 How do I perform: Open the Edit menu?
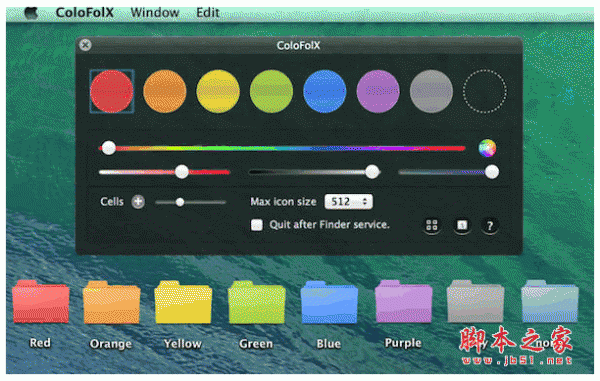pos(208,13)
